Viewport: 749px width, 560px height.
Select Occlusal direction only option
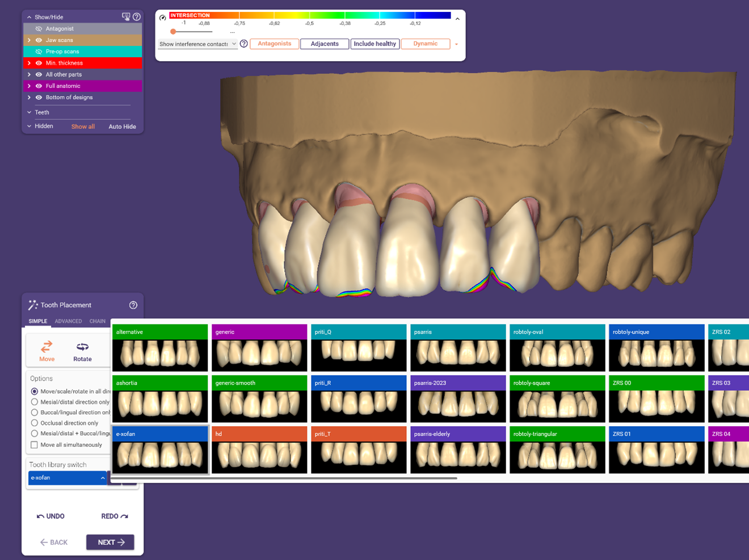click(35, 423)
